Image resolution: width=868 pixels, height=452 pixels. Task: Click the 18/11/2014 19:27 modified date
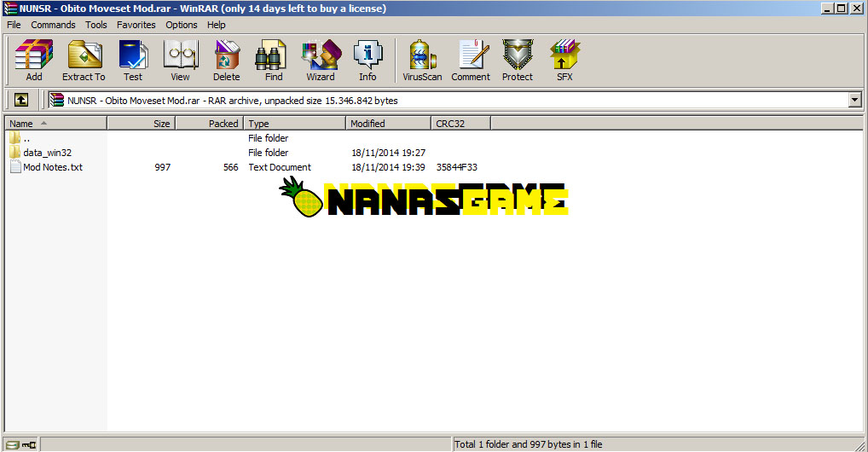tap(389, 153)
